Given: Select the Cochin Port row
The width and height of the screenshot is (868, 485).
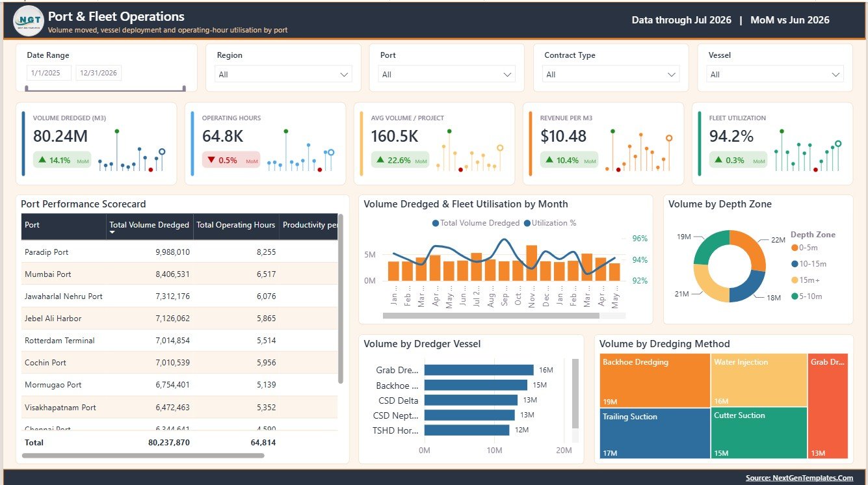Looking at the screenshot, I should tap(179, 363).
